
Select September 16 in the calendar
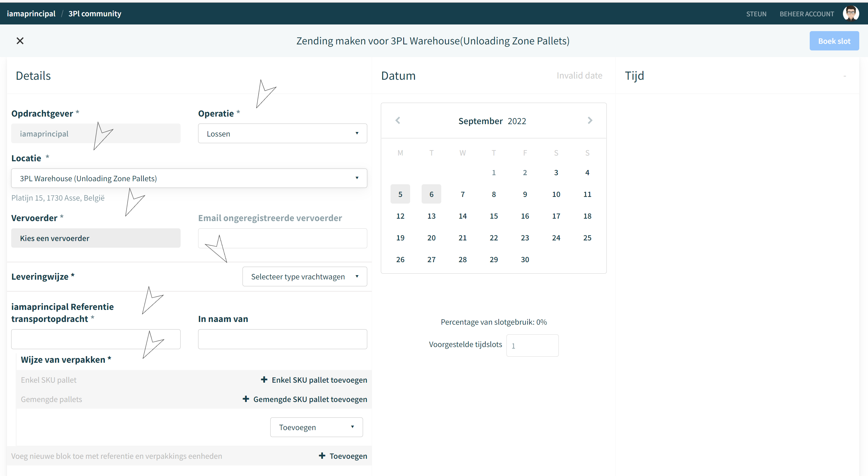tap(525, 216)
